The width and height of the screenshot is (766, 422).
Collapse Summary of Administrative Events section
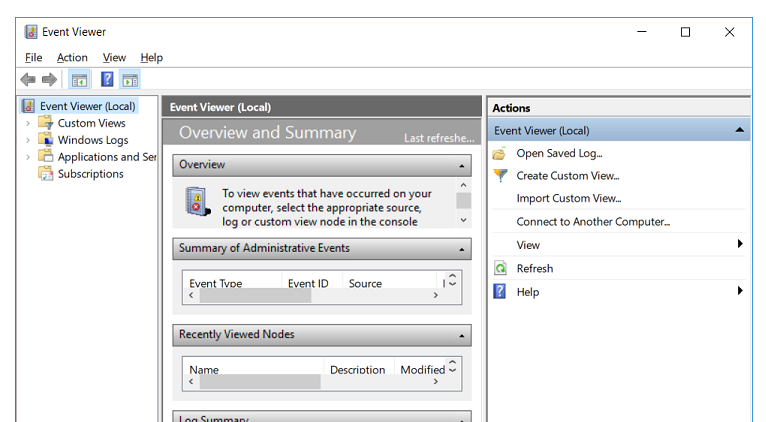pyautogui.click(x=462, y=249)
